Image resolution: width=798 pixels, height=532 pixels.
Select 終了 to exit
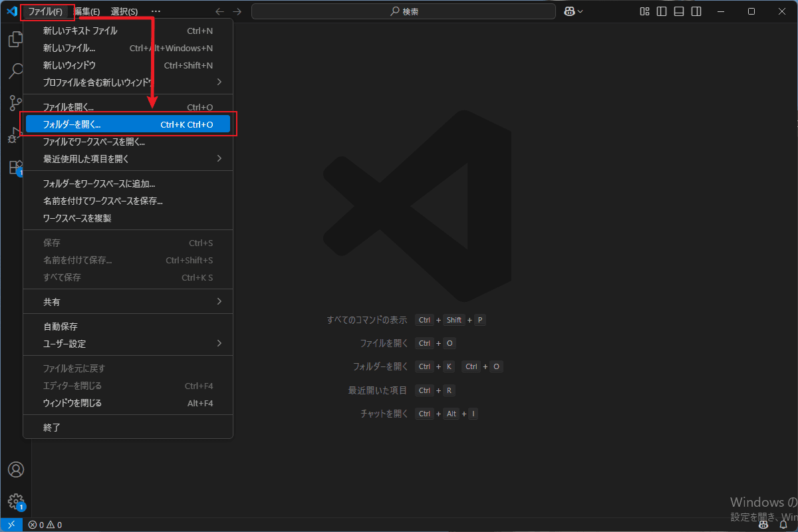point(128,428)
